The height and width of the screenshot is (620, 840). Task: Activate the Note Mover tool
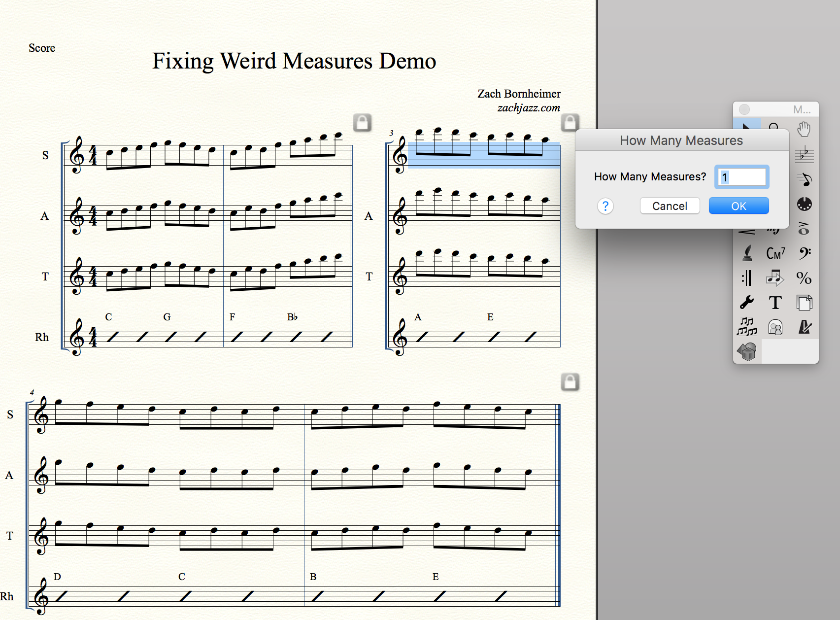[x=775, y=278]
